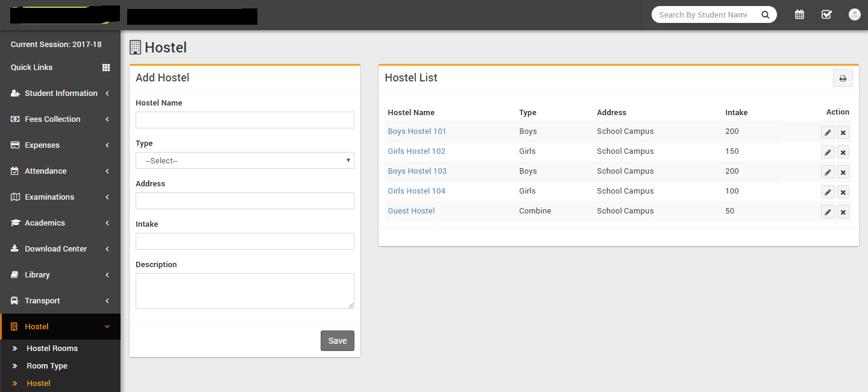Open Hostel Rooms submenu item
This screenshot has height=392, width=868.
52,349
